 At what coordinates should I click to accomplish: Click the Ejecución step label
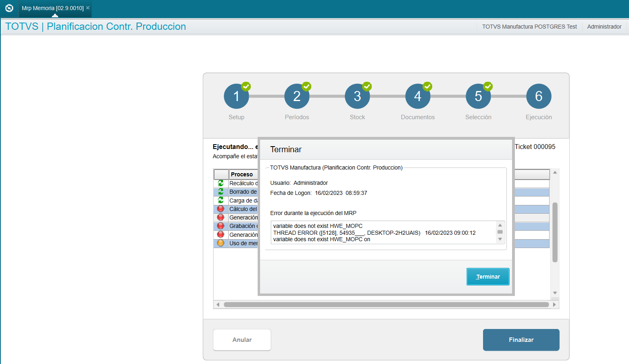tap(539, 117)
